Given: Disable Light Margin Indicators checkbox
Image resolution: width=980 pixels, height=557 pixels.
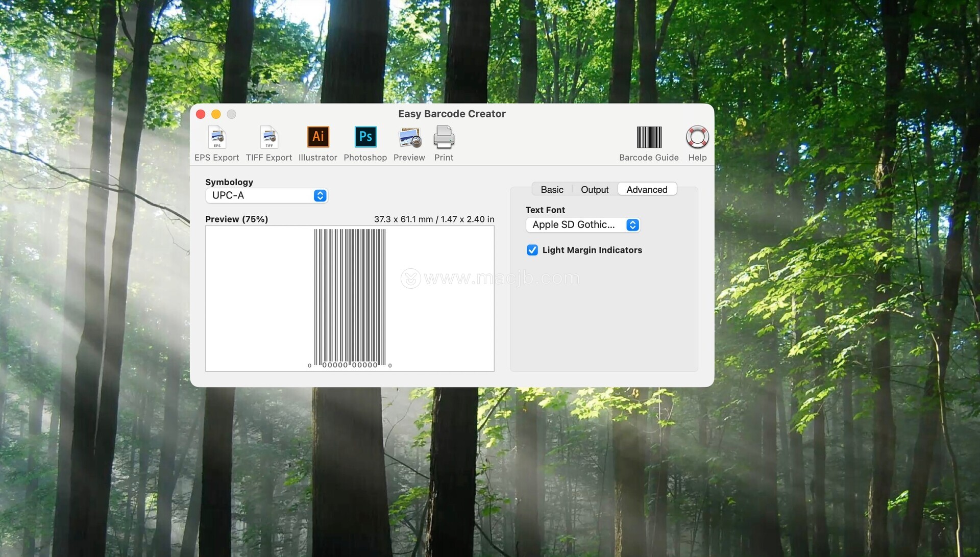Looking at the screenshot, I should (x=532, y=250).
